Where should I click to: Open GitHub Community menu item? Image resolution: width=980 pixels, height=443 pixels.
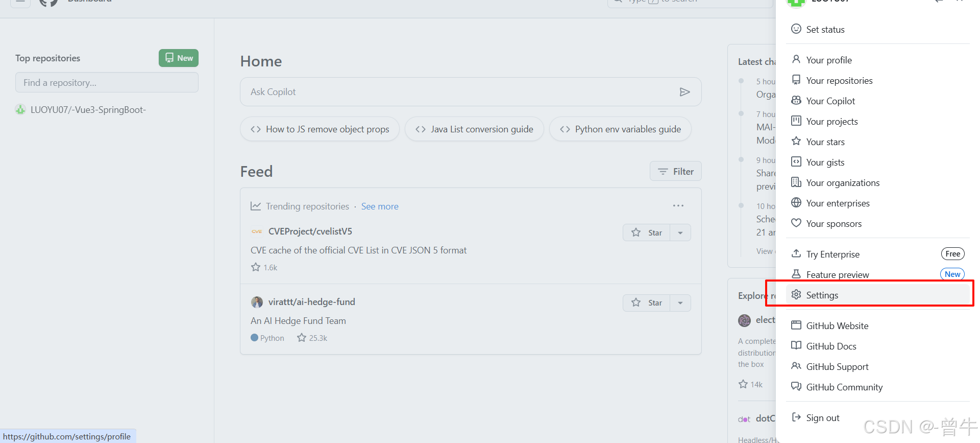[x=877, y=387]
